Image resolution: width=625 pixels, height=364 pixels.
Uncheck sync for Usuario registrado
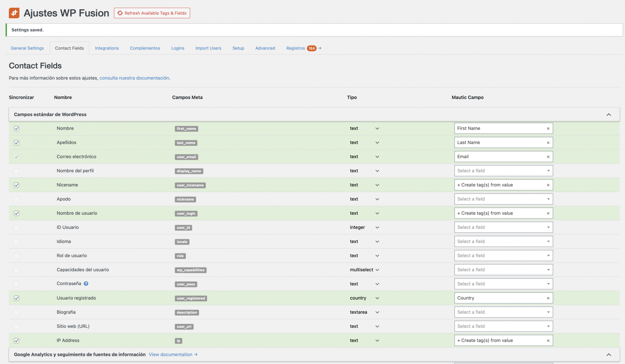[x=17, y=298]
